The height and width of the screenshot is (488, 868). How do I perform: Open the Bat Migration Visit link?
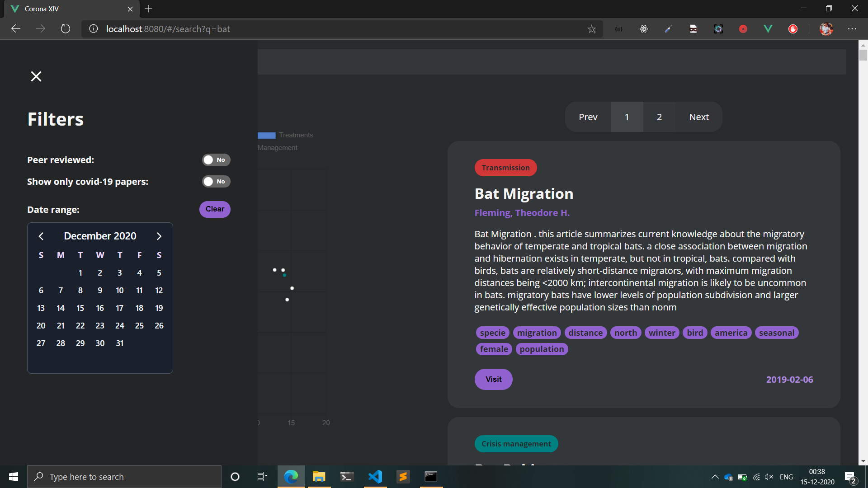click(493, 380)
